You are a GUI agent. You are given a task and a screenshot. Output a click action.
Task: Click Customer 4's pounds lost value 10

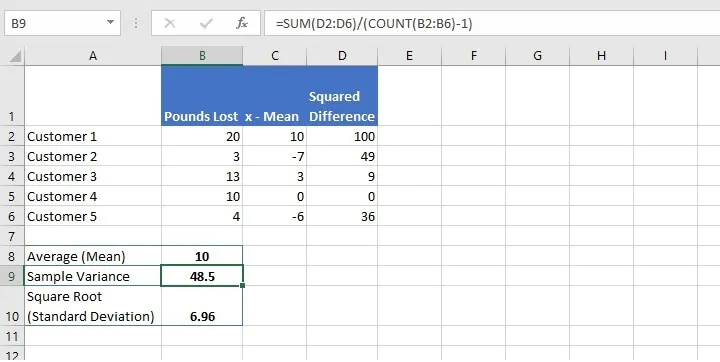[202, 196]
